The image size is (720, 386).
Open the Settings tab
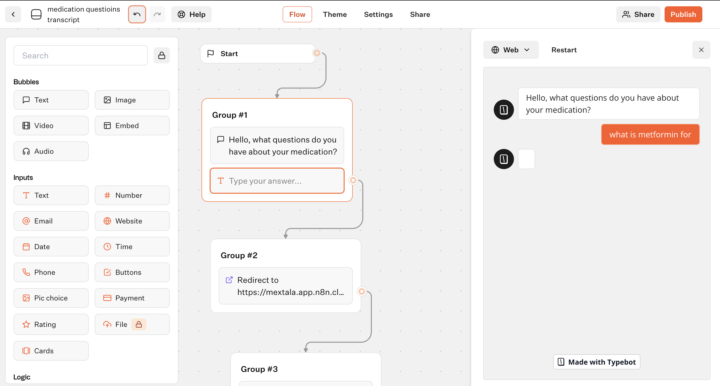(378, 14)
